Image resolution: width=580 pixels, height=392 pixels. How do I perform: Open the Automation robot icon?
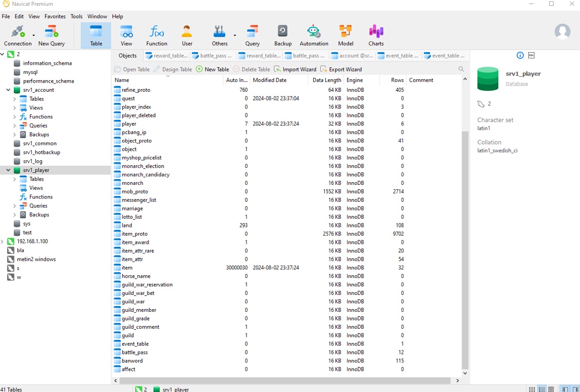tap(314, 36)
